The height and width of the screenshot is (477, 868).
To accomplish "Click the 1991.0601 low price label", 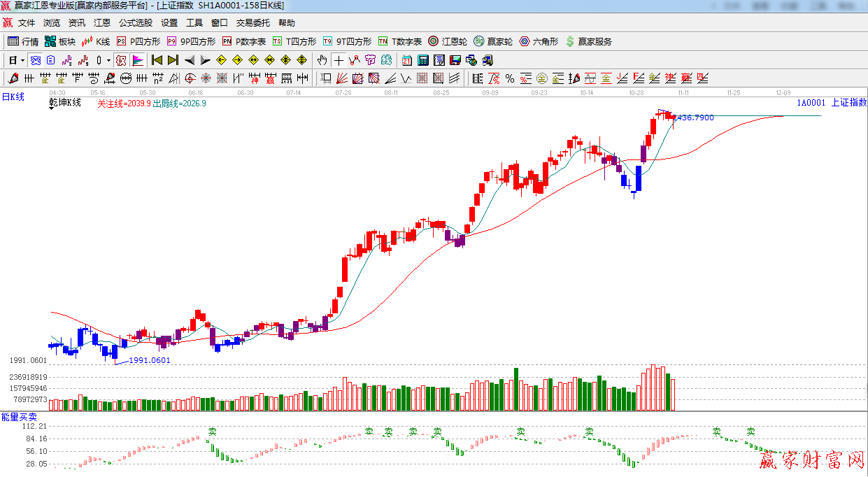I will point(149,360).
